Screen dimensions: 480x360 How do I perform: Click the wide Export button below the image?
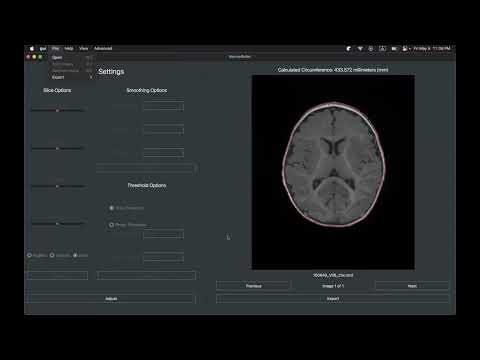coord(333,299)
